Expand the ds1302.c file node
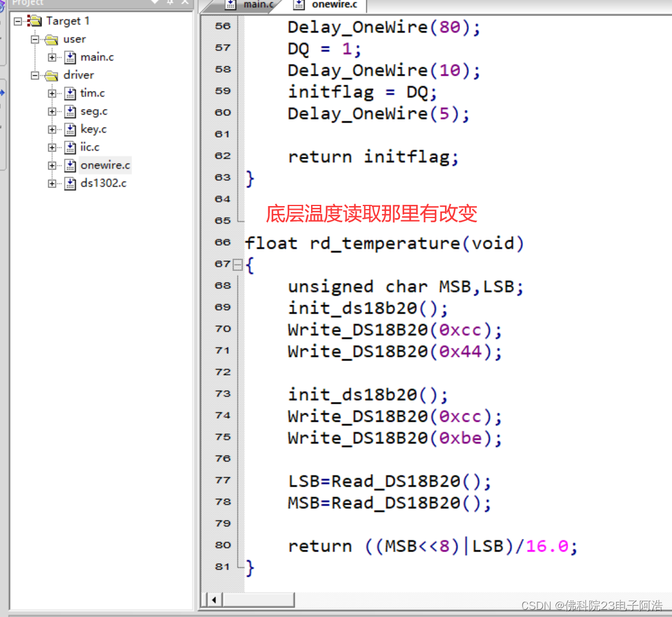The height and width of the screenshot is (617, 672). pyautogui.click(x=52, y=183)
